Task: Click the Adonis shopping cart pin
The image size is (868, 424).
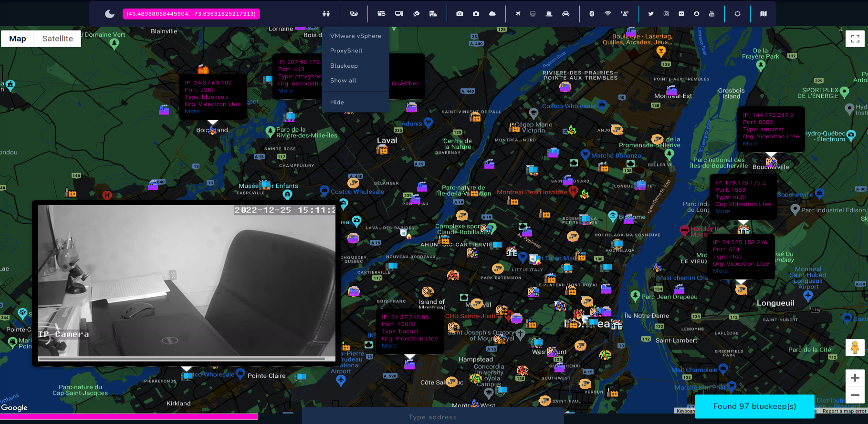Action: pos(428,123)
